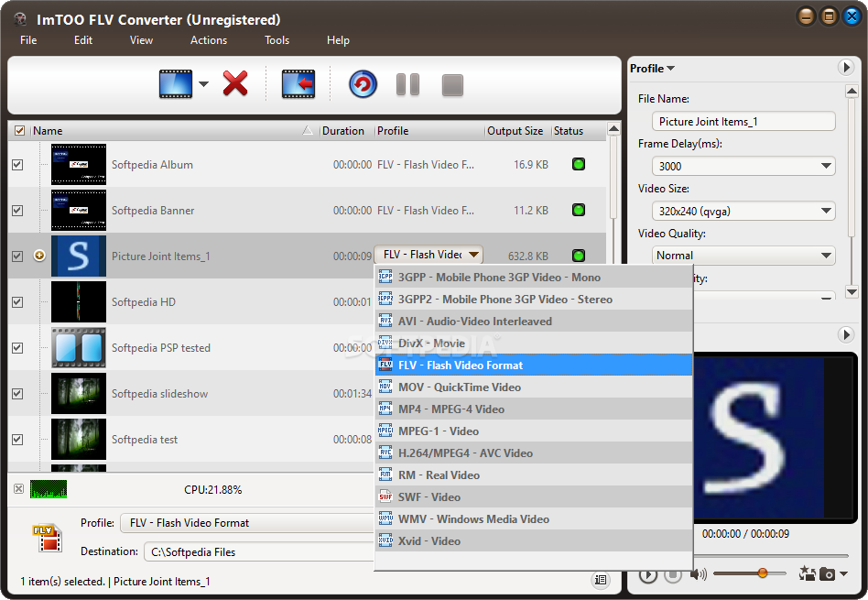
Task: Uncheck the Softpedia Album checkbox
Action: click(17, 165)
